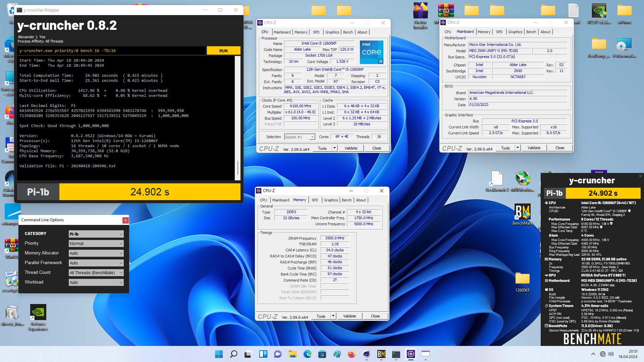Expand the Tools dropdown arrow in the CPU-Z Mainboard window
Image resolution: width=644 pixels, height=362 pixels.
coord(518,148)
